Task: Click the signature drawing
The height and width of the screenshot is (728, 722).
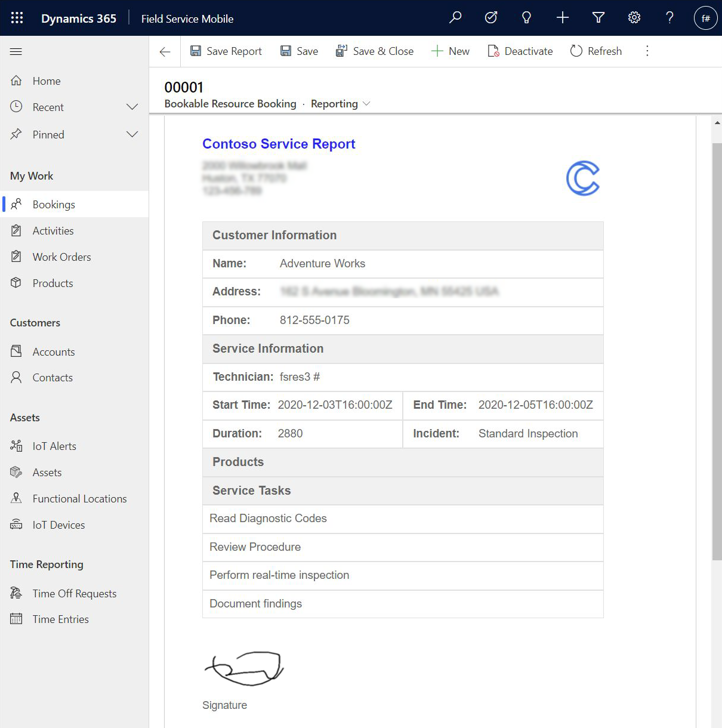Action: click(244, 668)
